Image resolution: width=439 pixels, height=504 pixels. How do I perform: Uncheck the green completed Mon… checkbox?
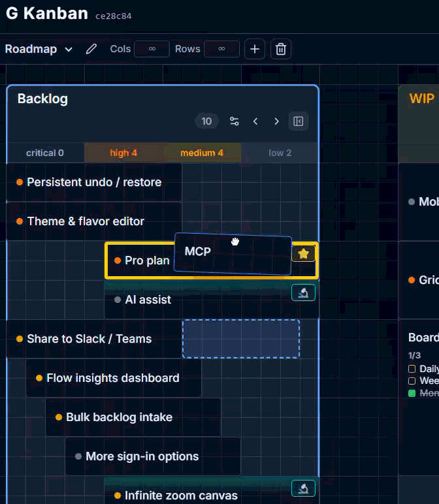pos(412,393)
